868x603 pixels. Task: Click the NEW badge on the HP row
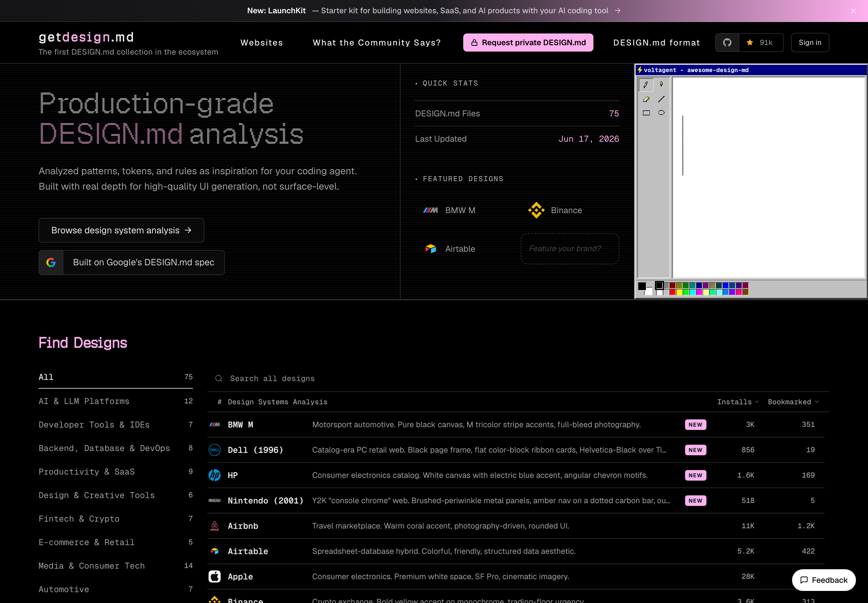click(695, 475)
